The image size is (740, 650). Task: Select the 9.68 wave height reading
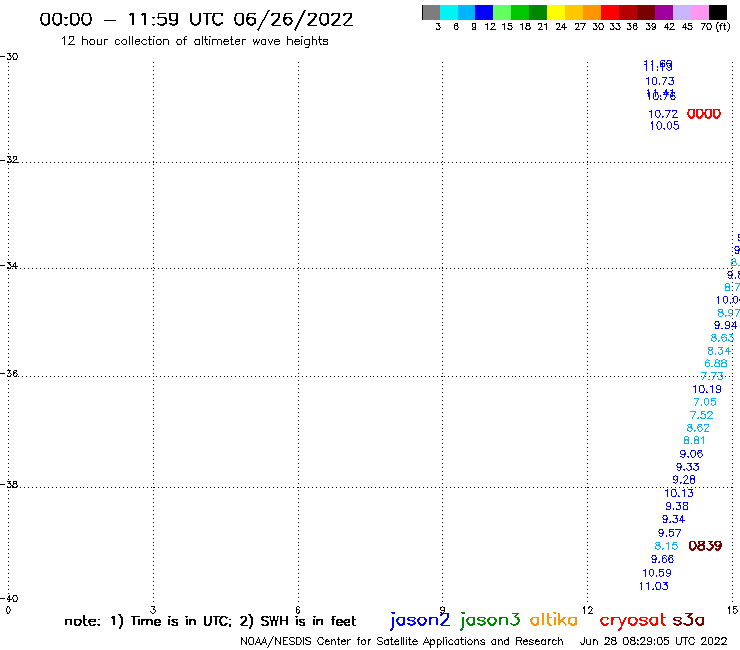pyautogui.click(x=662, y=559)
